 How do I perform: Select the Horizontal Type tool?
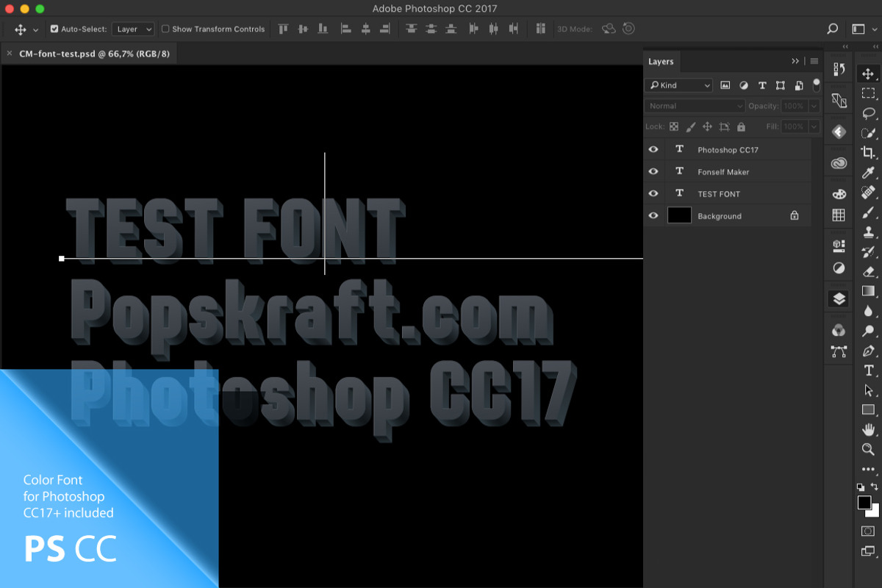[868, 370]
